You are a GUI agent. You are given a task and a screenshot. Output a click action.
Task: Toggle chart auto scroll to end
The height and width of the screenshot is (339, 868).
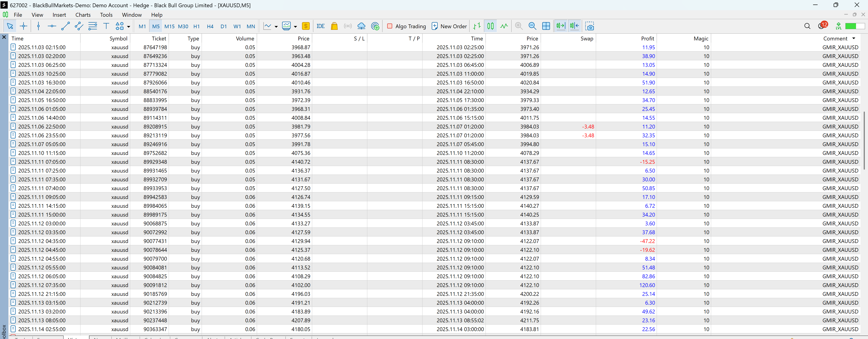point(561,26)
